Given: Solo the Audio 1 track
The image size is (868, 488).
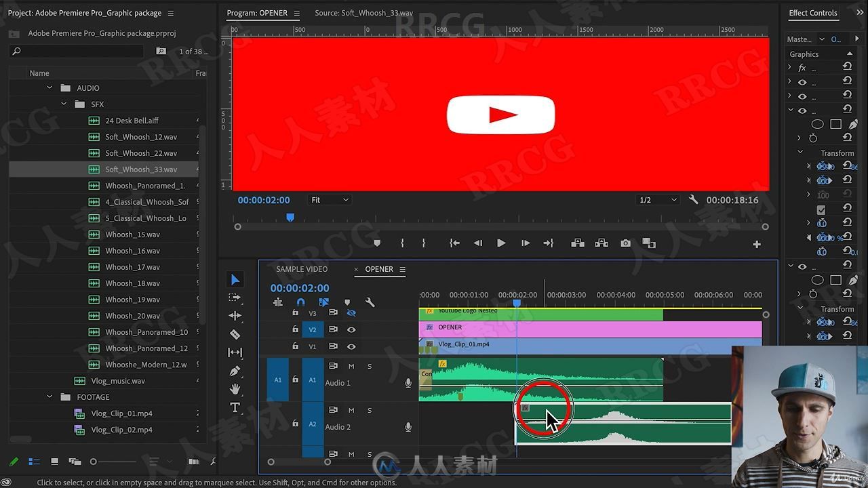Looking at the screenshot, I should pyautogui.click(x=370, y=366).
